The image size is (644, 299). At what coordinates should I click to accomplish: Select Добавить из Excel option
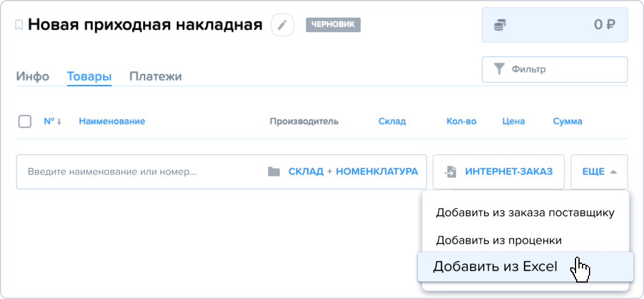(525, 267)
